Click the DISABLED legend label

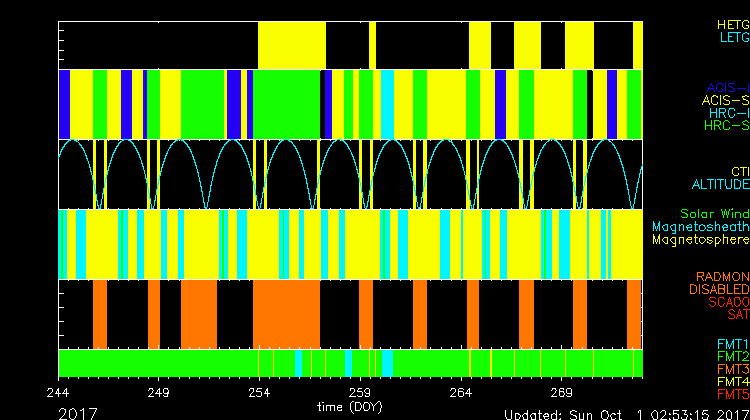click(719, 289)
